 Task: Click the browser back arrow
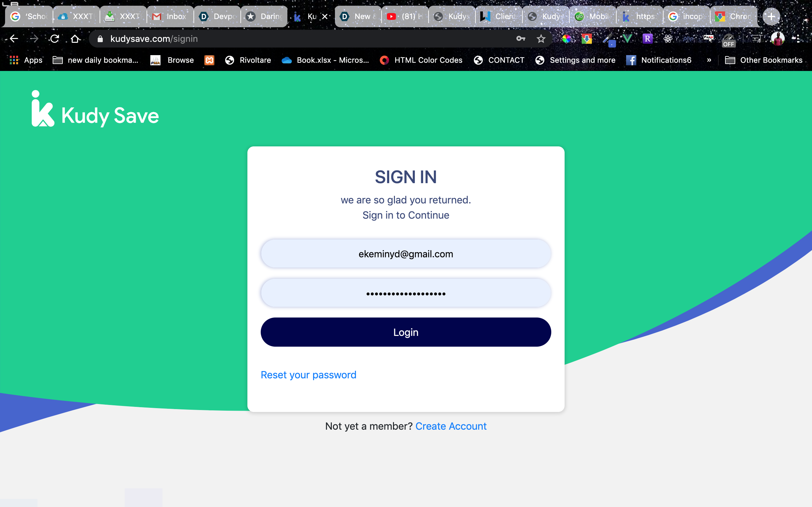(x=14, y=39)
